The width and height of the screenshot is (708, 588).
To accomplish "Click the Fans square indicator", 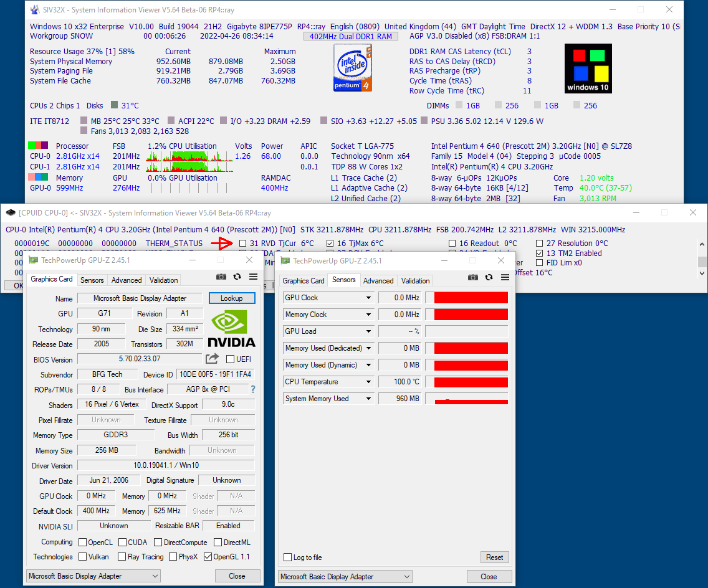I will (84, 130).
